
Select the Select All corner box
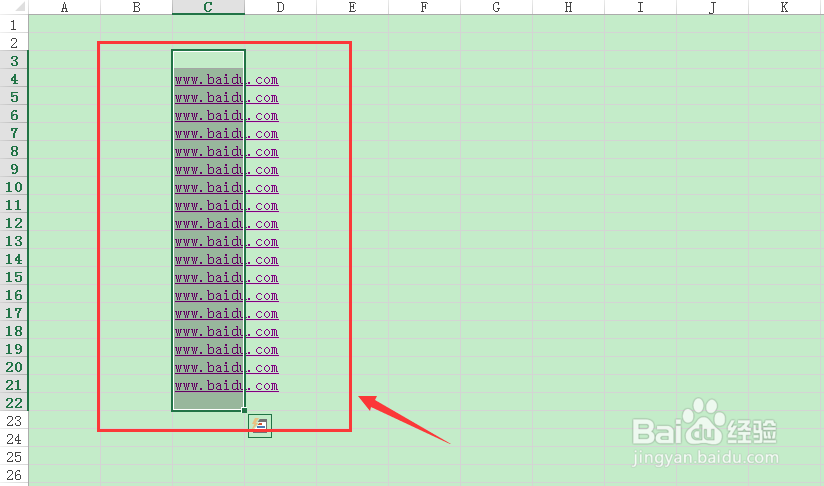[14, 7]
